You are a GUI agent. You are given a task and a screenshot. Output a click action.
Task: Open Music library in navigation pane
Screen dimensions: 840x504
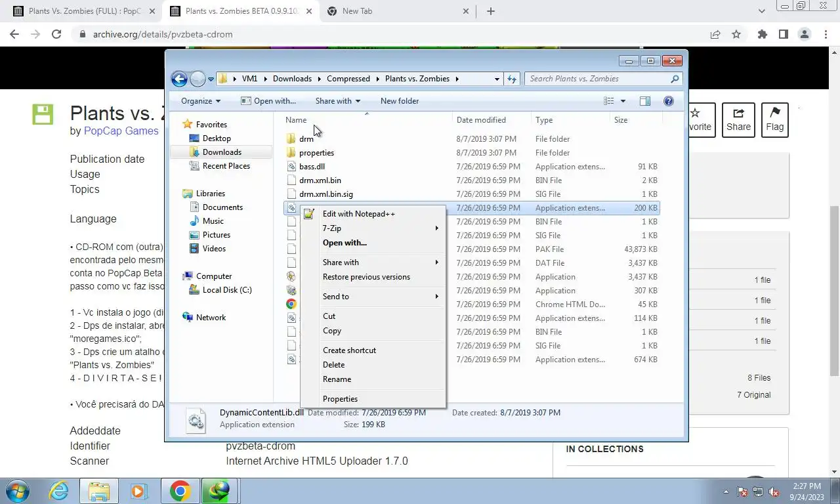coord(213,221)
